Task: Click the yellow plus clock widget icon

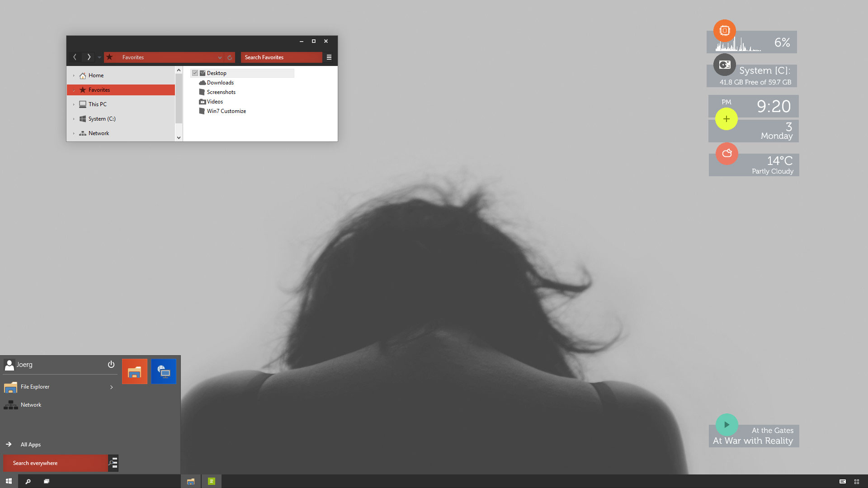Action: (x=726, y=119)
